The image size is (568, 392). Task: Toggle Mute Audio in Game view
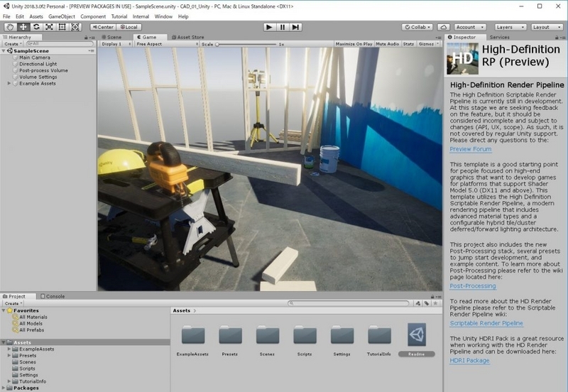click(x=387, y=44)
